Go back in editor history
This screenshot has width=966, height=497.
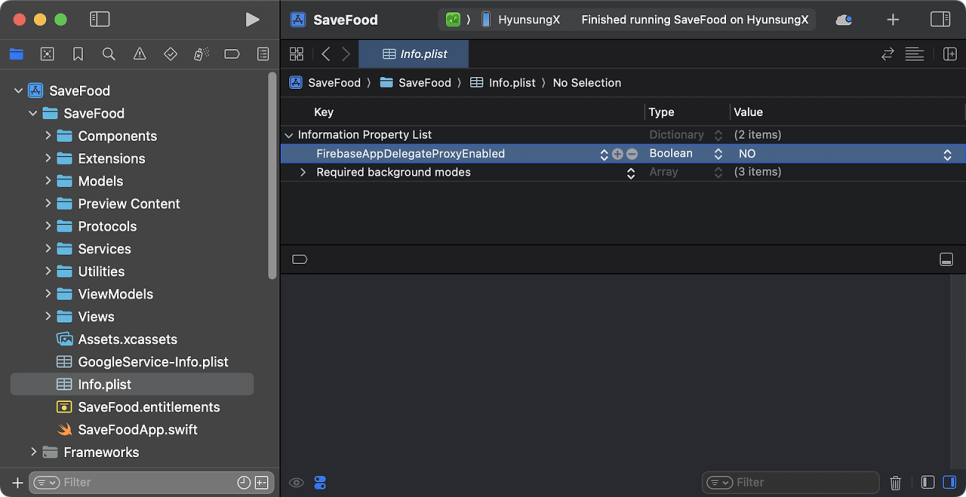pyautogui.click(x=326, y=54)
